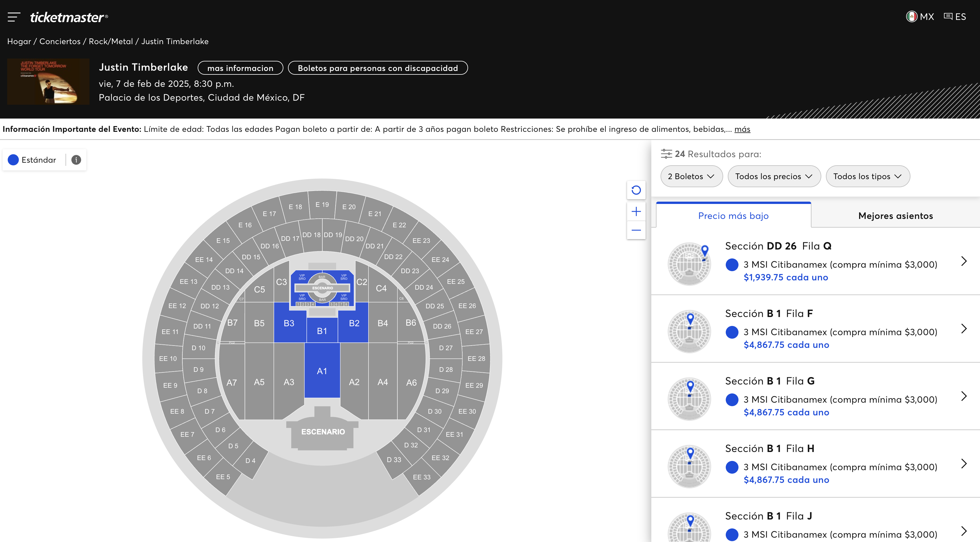980x542 pixels.
Task: Click the blue Estándar color swatch
Action: (x=13, y=160)
